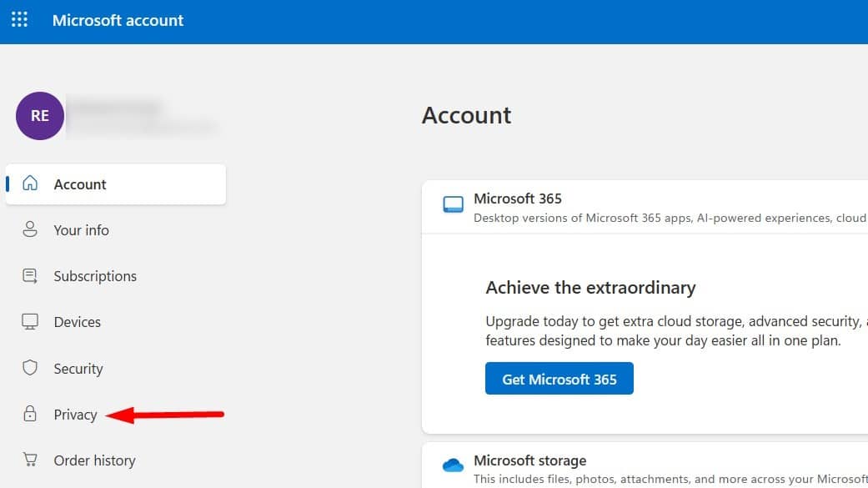Open Devices in the sidebar
Image resolution: width=868 pixels, height=488 pixels.
tap(78, 322)
